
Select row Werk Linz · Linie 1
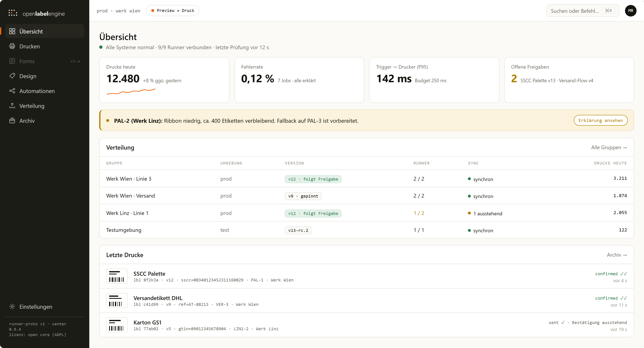tap(366, 213)
